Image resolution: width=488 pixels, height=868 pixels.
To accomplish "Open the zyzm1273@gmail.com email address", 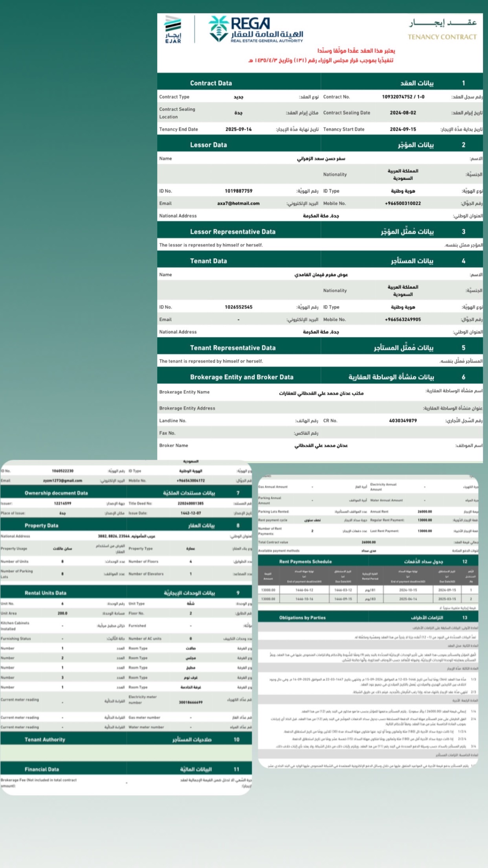I will tap(62, 480).
